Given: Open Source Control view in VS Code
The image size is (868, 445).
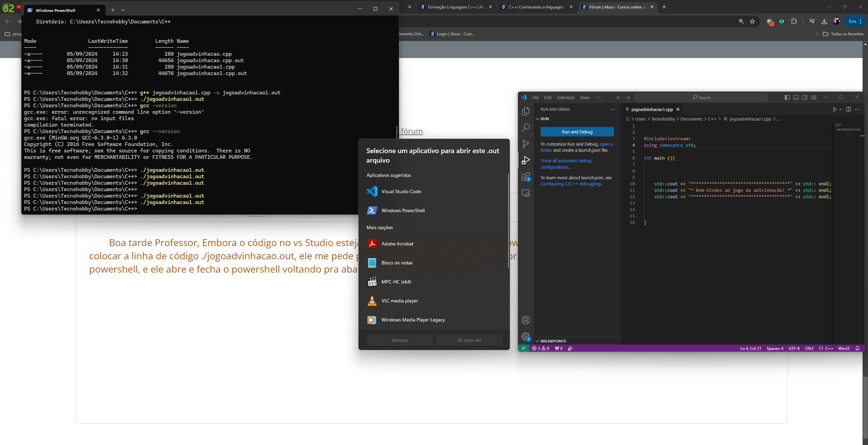Looking at the screenshot, I should point(526,144).
